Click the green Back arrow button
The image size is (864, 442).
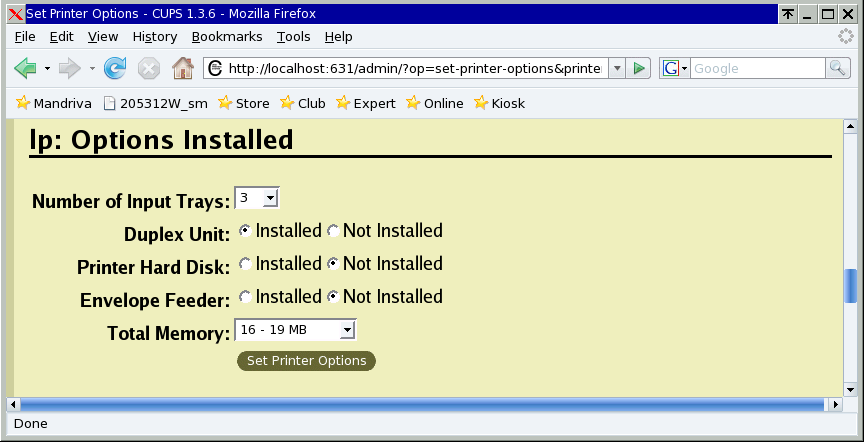point(25,68)
